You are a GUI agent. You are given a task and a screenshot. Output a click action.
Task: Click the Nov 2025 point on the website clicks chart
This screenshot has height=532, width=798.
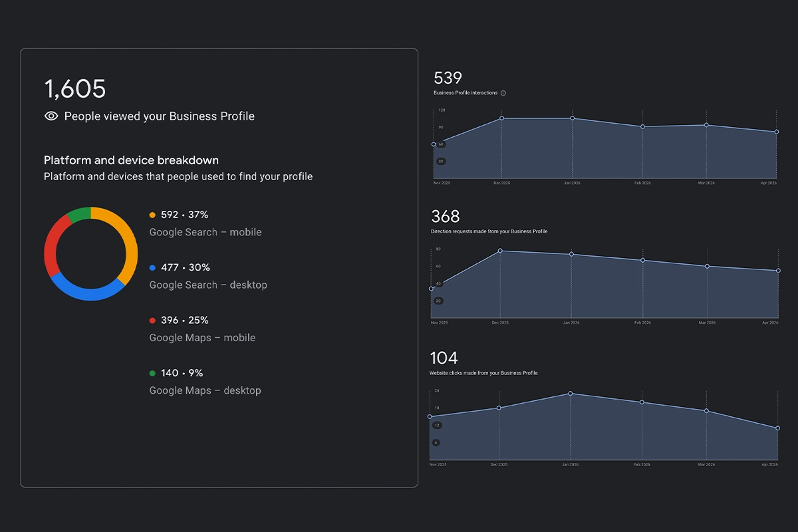coord(430,416)
